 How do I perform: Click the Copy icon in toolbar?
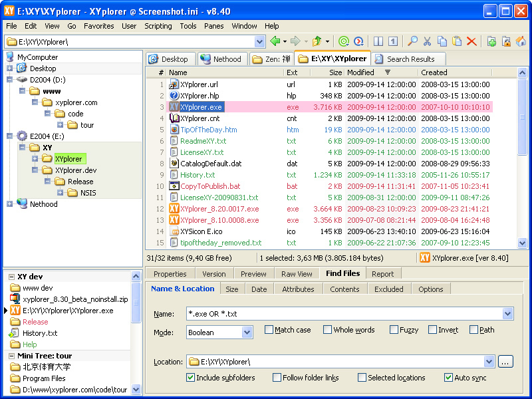pos(442,41)
